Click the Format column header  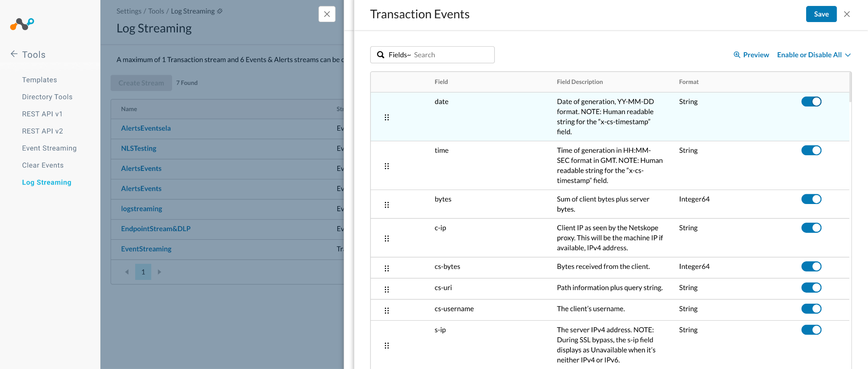coord(689,82)
